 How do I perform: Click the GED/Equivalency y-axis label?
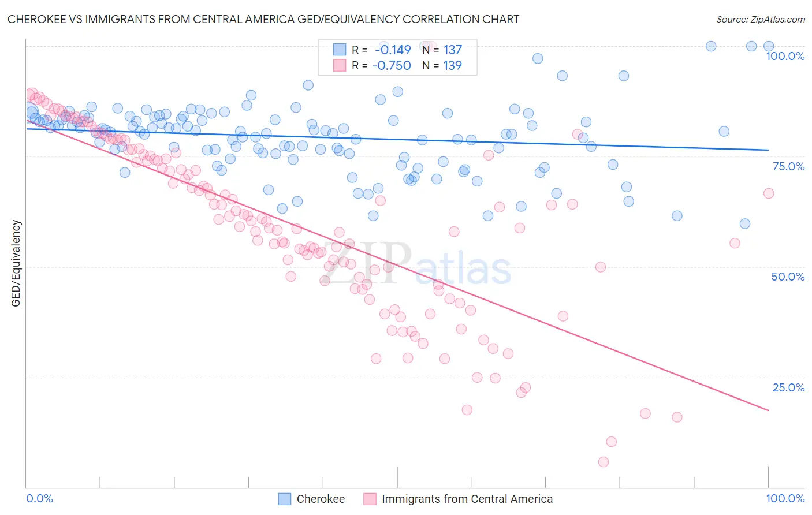16,263
